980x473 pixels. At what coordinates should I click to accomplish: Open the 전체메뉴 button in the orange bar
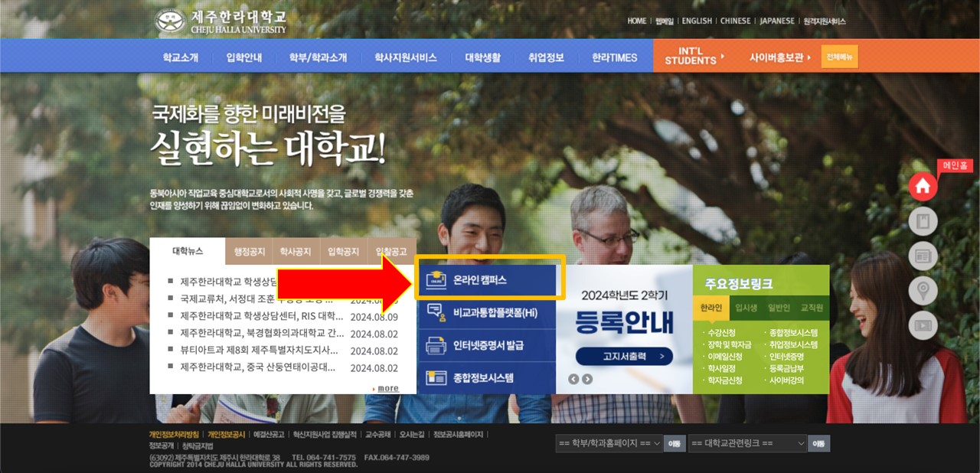(839, 57)
